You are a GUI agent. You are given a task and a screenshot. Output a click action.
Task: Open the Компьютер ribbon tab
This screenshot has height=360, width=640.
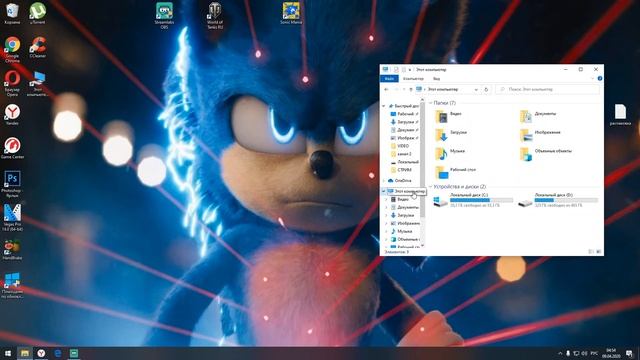tap(413, 78)
